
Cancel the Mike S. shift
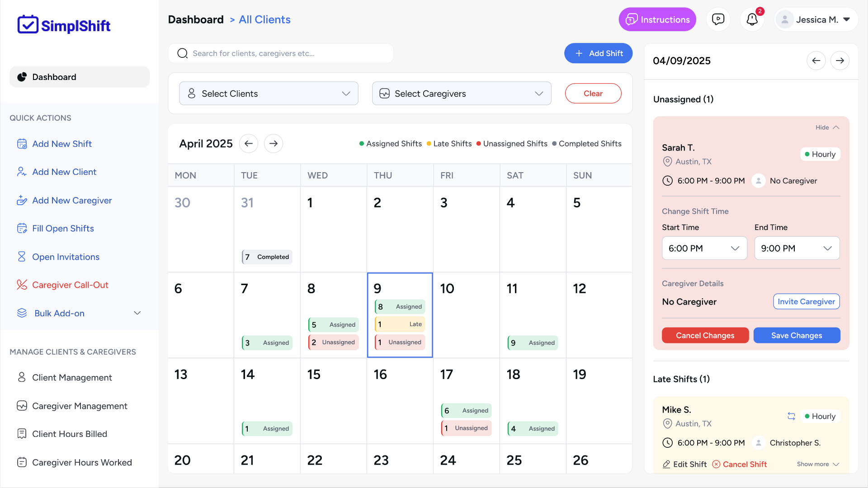(x=739, y=464)
